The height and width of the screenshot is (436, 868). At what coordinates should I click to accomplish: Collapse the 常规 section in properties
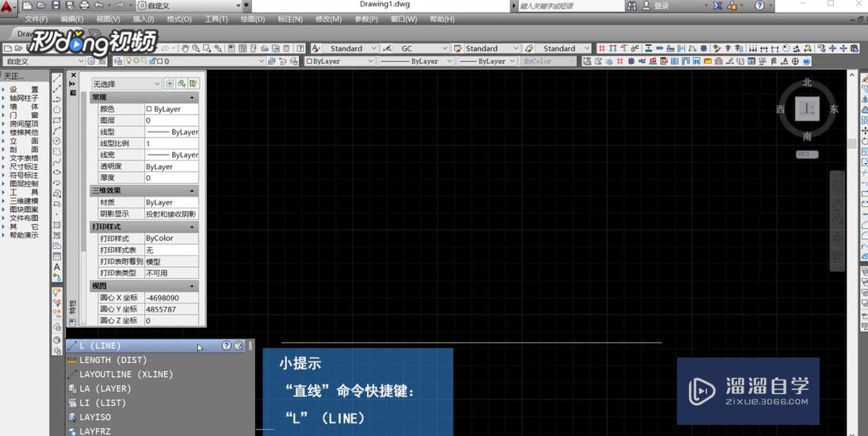click(x=192, y=98)
